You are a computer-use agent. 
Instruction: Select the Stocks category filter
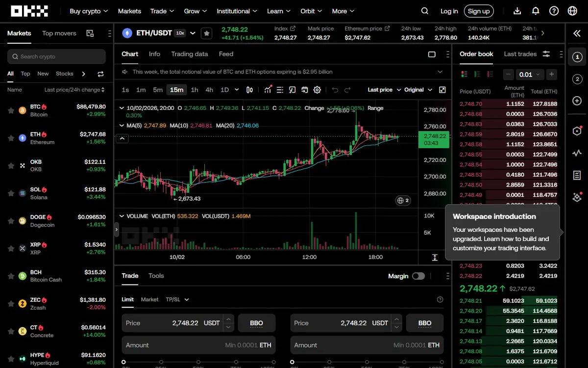(65, 74)
